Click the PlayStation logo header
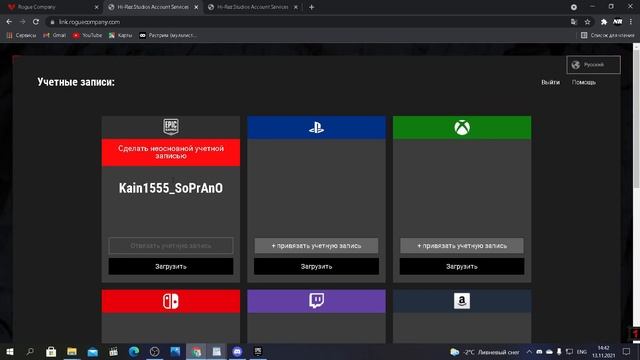Viewport: 640px width, 360px height. 316,127
